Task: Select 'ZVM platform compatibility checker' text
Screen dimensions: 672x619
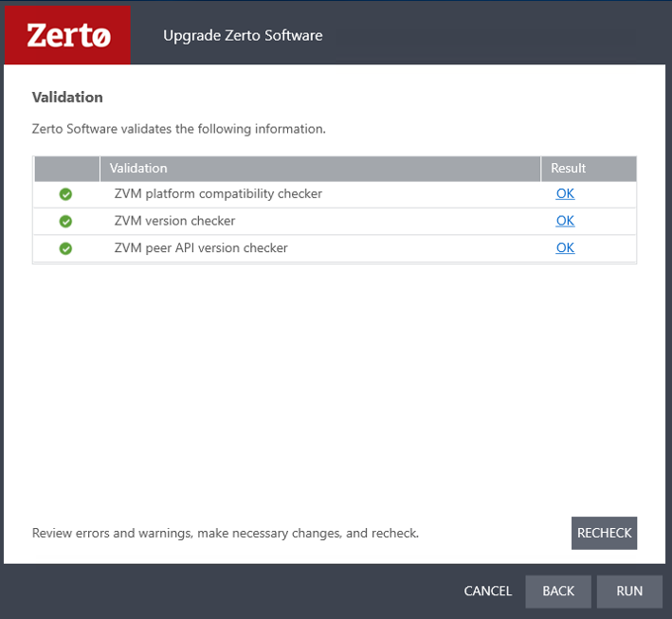Action: (218, 193)
